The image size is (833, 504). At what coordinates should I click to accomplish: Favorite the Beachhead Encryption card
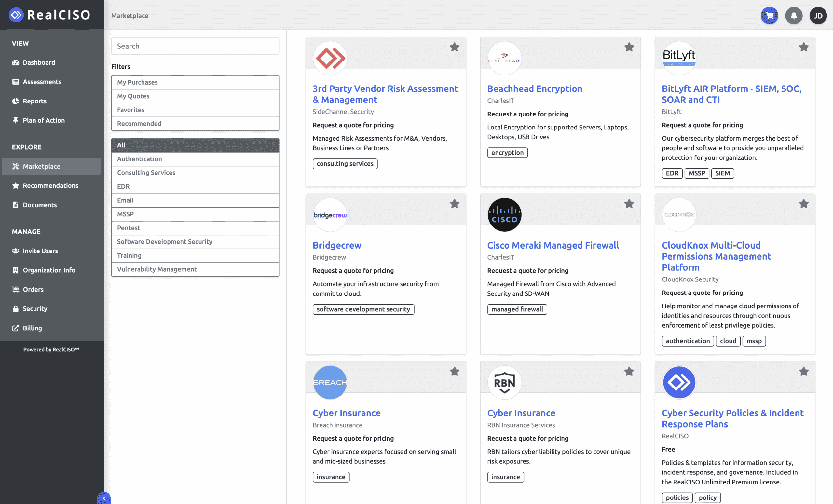(629, 47)
